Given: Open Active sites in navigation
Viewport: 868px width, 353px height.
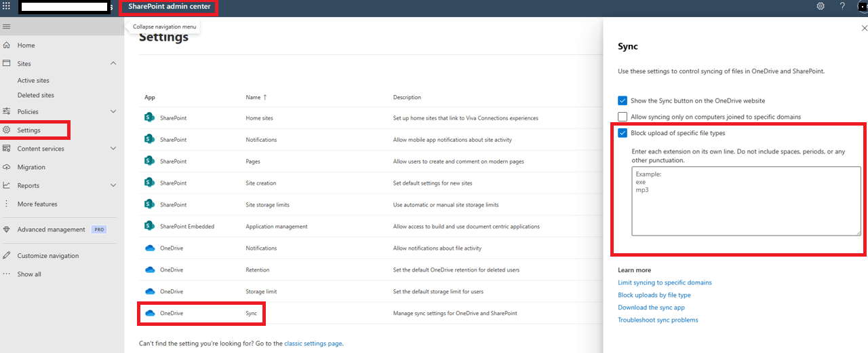Looking at the screenshot, I should (x=33, y=80).
